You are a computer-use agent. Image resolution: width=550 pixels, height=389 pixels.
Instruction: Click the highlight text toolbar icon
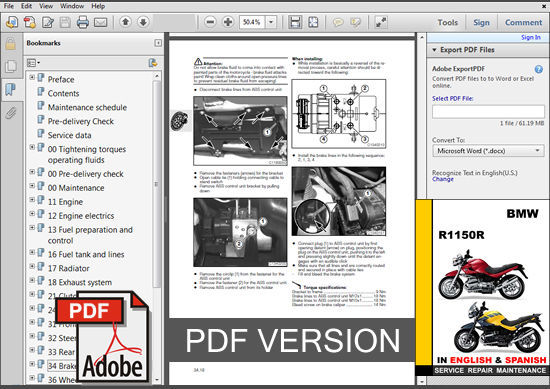coord(356,22)
